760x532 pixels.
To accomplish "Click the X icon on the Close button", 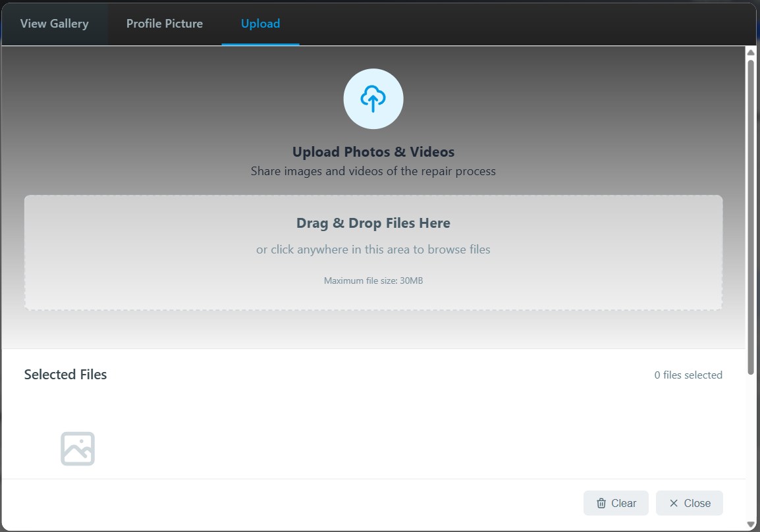I will pyautogui.click(x=673, y=502).
